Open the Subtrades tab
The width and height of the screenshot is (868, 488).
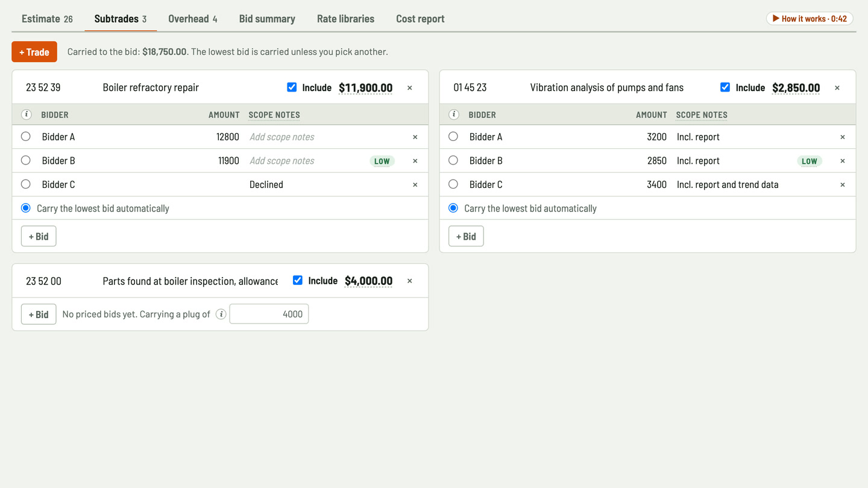(x=121, y=19)
